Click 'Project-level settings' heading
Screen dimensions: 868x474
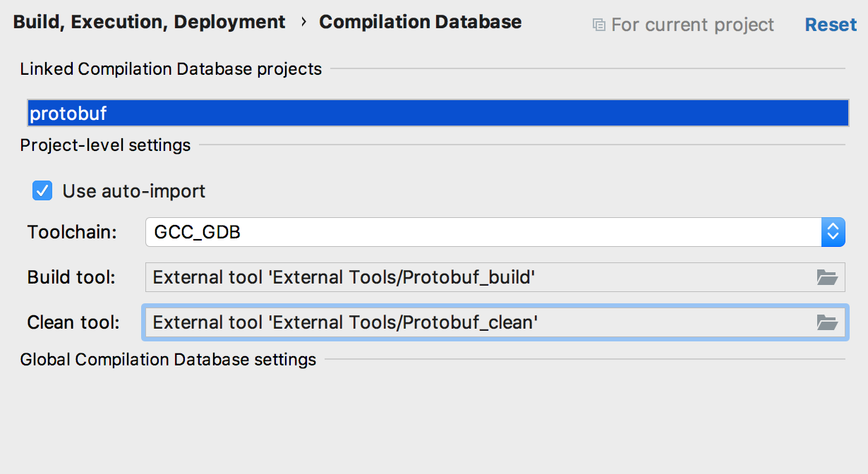click(x=105, y=145)
